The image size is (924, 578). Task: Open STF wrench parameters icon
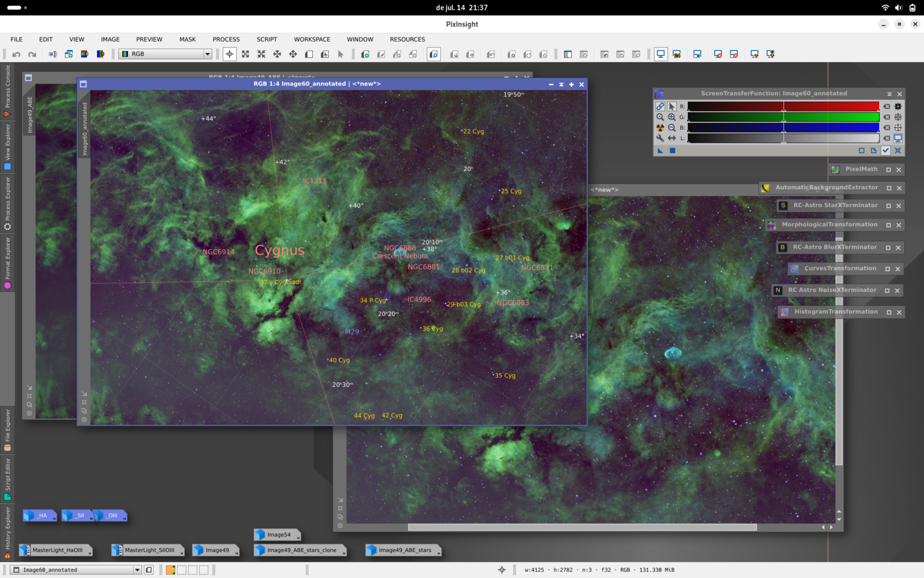(x=660, y=138)
